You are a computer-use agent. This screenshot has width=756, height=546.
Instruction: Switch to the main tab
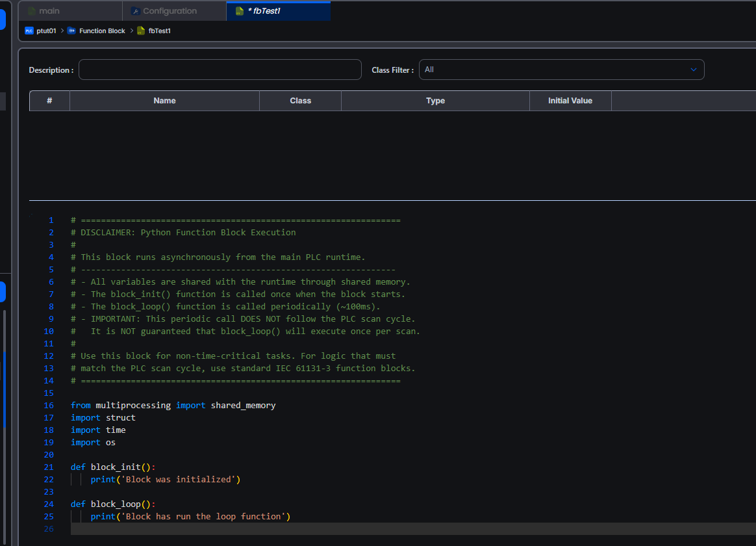[49, 11]
